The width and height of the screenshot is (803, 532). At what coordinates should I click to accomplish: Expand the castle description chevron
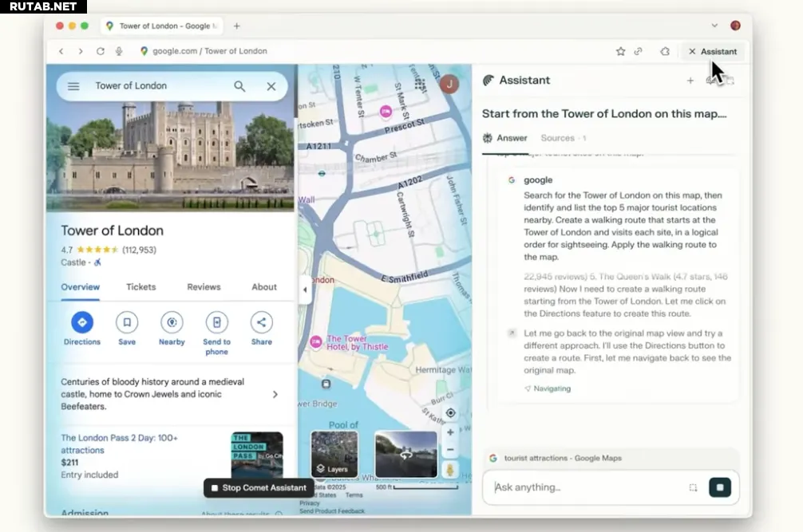[x=275, y=394]
